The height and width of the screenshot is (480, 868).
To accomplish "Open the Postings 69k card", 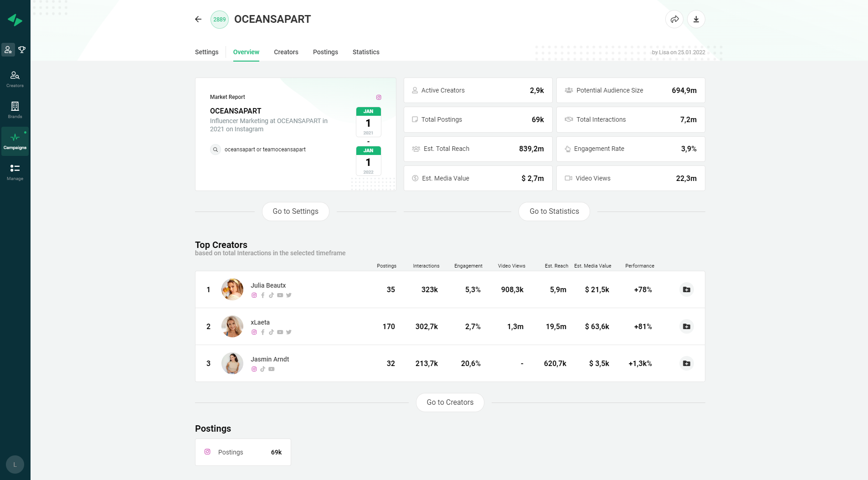I will (243, 452).
